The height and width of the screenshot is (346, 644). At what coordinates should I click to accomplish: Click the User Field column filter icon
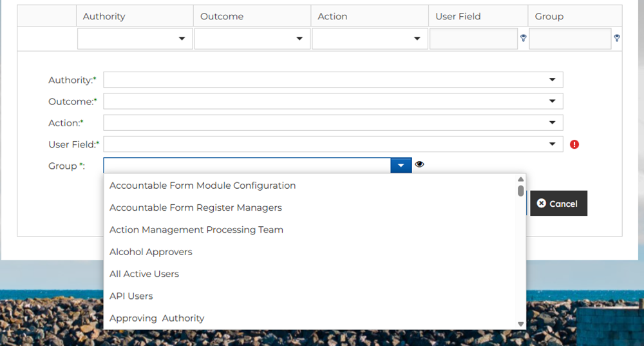523,39
